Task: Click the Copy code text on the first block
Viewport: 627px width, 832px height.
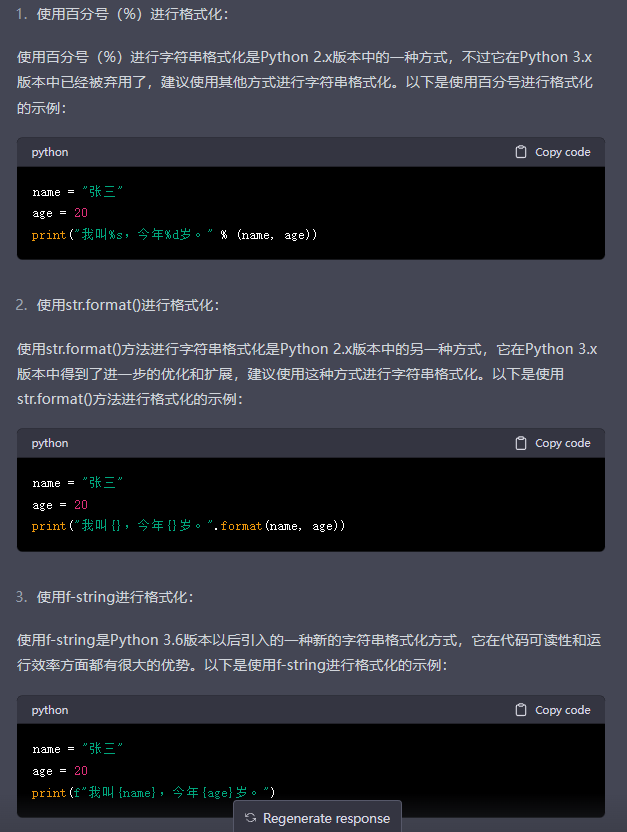Action: [562, 151]
